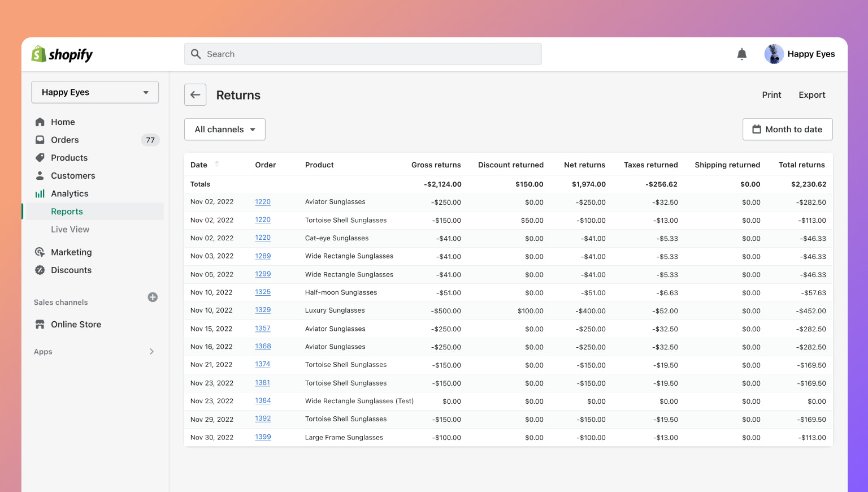
Task: Open Customers via the person icon
Action: click(40, 175)
